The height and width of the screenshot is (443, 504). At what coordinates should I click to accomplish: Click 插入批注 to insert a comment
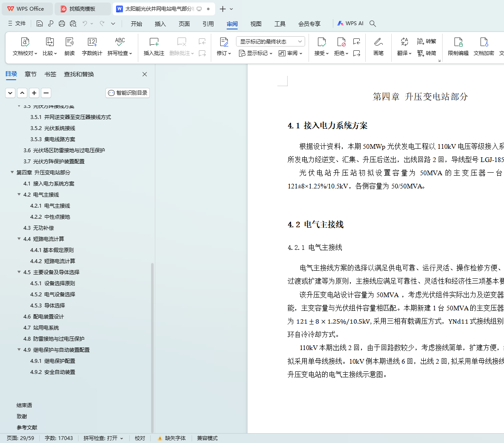pos(154,47)
